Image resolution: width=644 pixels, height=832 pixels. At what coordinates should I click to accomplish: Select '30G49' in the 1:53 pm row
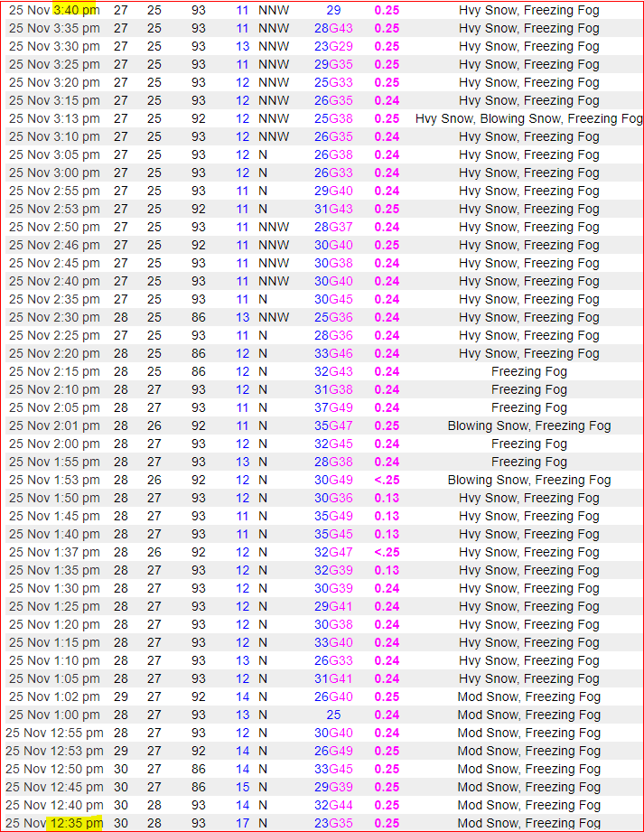[x=333, y=480]
